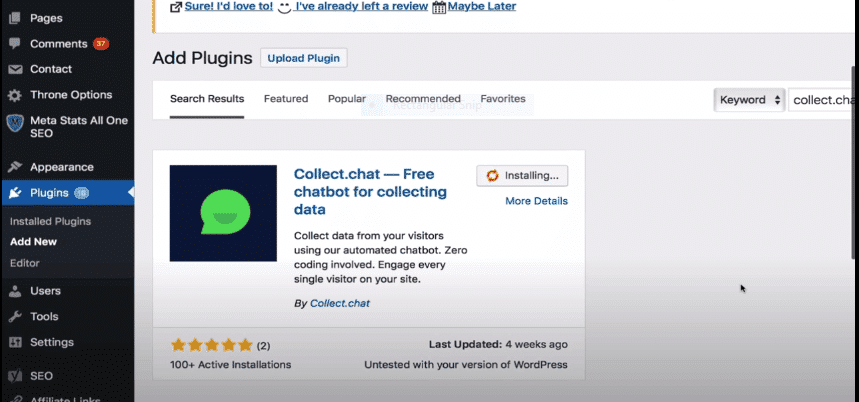The height and width of the screenshot is (402, 859).
Task: Click the Settings sliders icon
Action: (15, 342)
